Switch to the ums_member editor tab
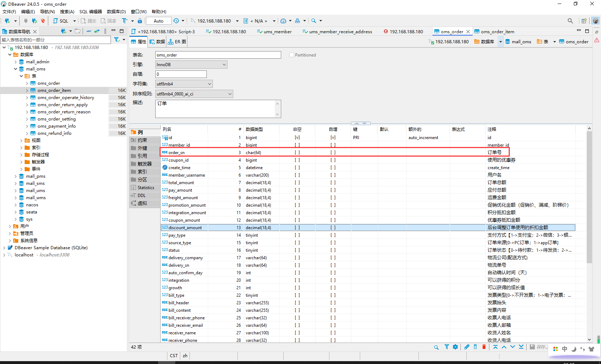 point(274,31)
